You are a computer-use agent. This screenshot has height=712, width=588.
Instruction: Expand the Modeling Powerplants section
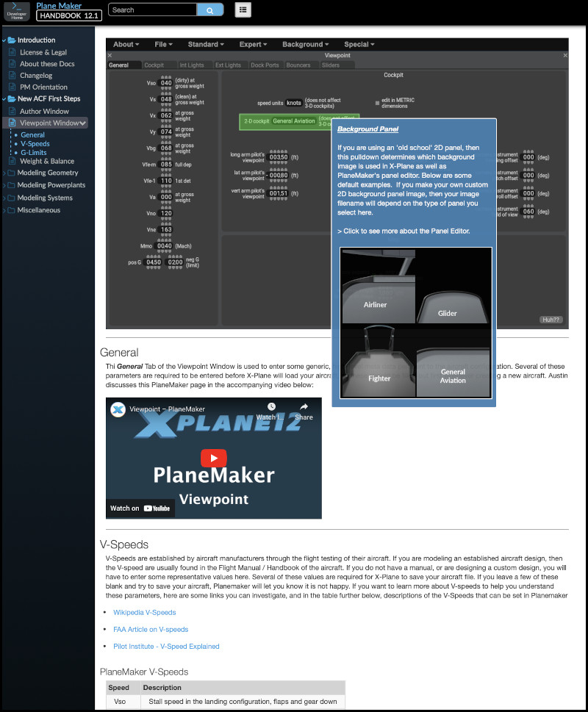pos(6,186)
